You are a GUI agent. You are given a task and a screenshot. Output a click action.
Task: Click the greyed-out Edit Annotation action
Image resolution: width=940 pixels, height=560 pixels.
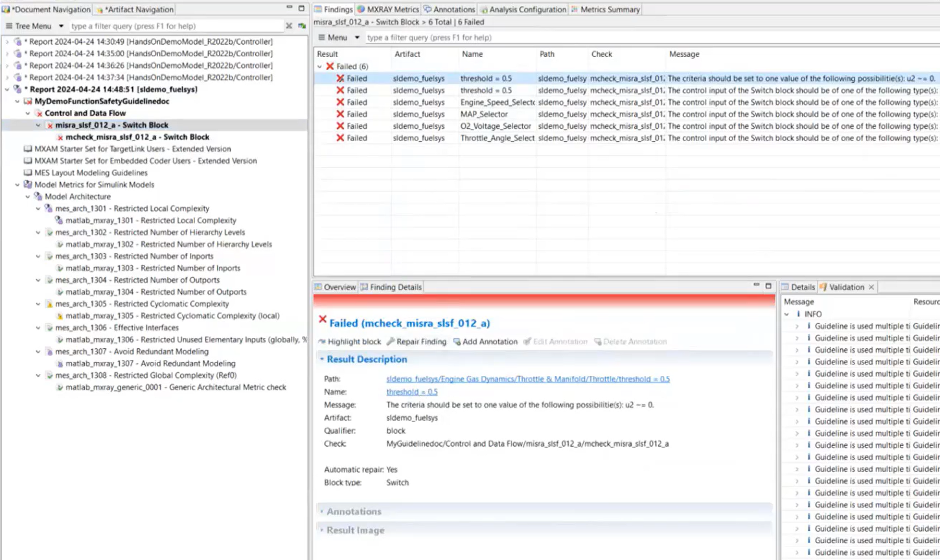(555, 342)
